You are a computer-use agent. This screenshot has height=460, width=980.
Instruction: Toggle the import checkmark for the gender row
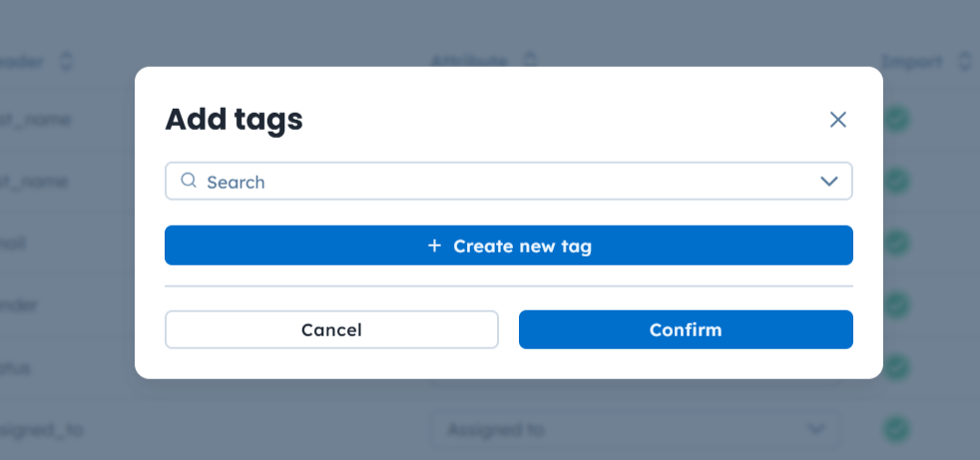[x=898, y=305]
